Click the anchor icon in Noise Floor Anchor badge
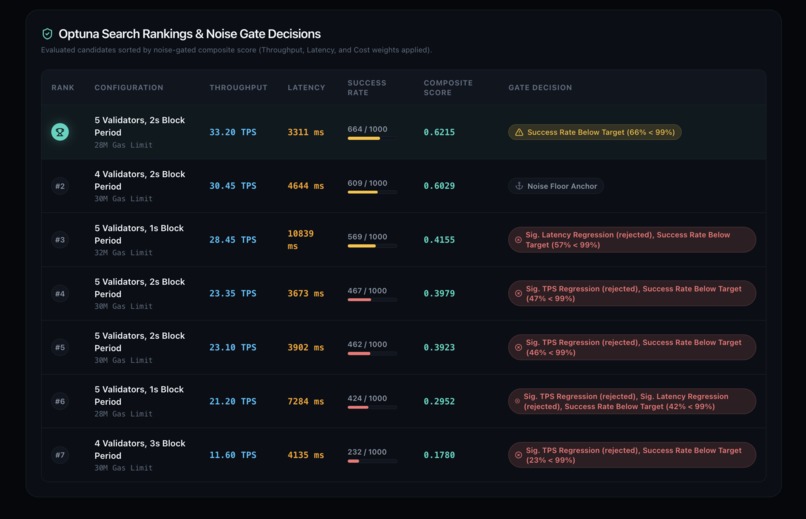806x519 pixels. [519, 186]
